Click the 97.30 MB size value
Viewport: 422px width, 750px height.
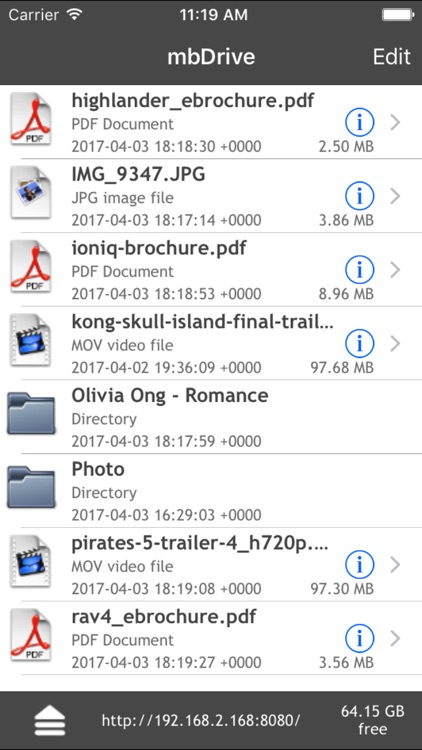tap(342, 589)
